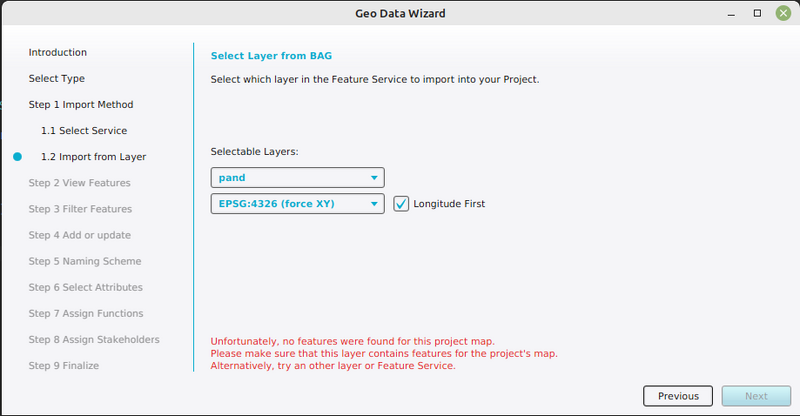Open the Select Type step
Viewport: 800px width, 416px height.
click(x=56, y=78)
